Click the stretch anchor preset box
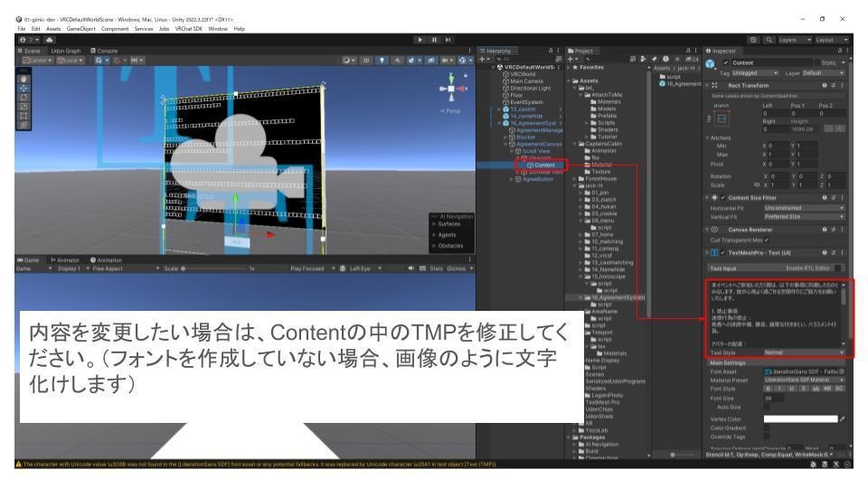The height and width of the screenshot is (488, 868). 722,119
